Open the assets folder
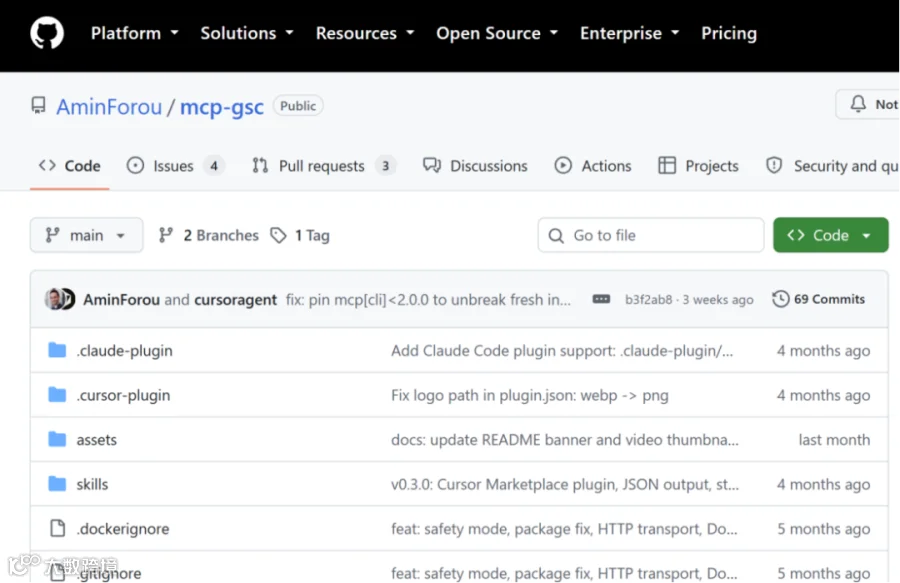 click(x=96, y=440)
